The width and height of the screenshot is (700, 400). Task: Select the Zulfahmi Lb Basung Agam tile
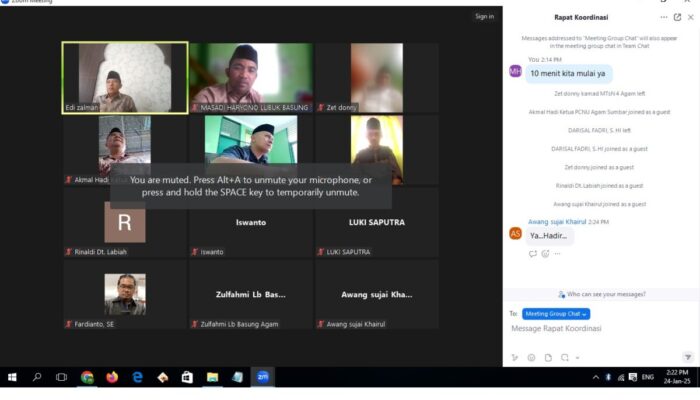point(251,295)
